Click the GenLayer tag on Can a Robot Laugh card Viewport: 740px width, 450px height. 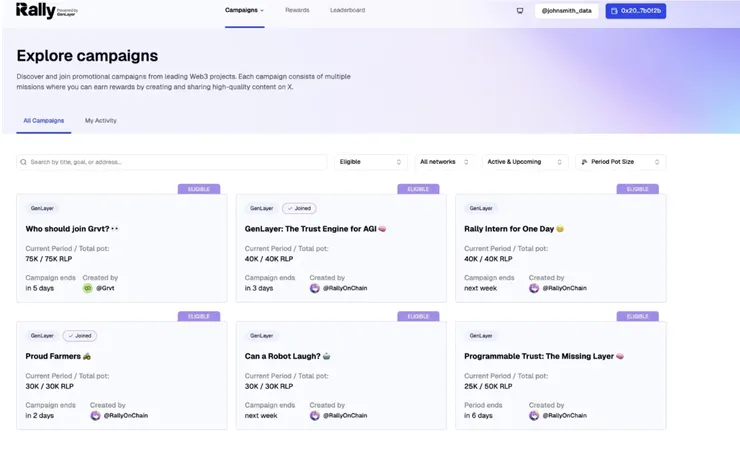261,336
